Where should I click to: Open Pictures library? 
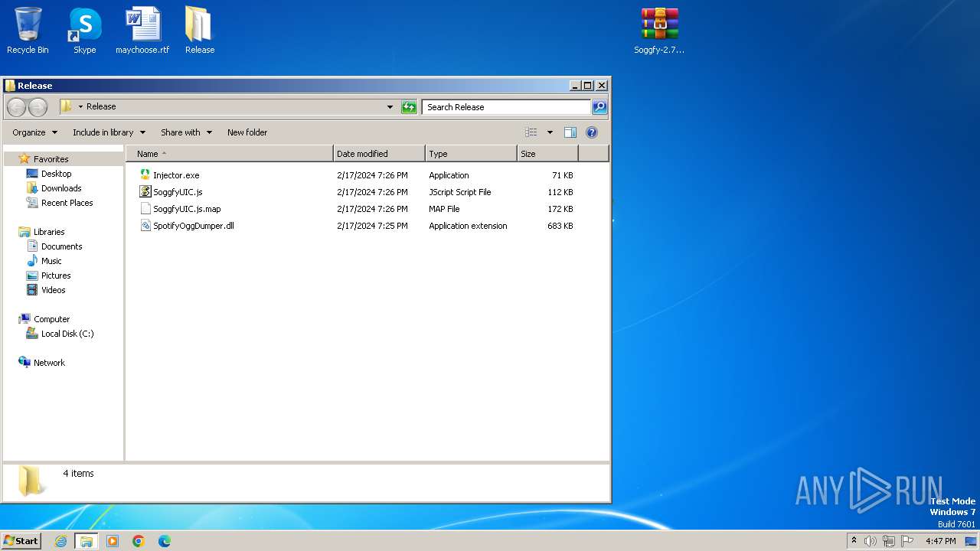click(56, 275)
